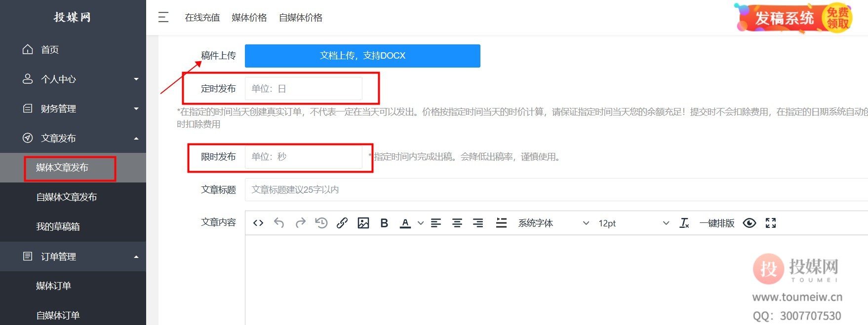Click the source code view icon
This screenshot has width=868, height=325.
(258, 223)
